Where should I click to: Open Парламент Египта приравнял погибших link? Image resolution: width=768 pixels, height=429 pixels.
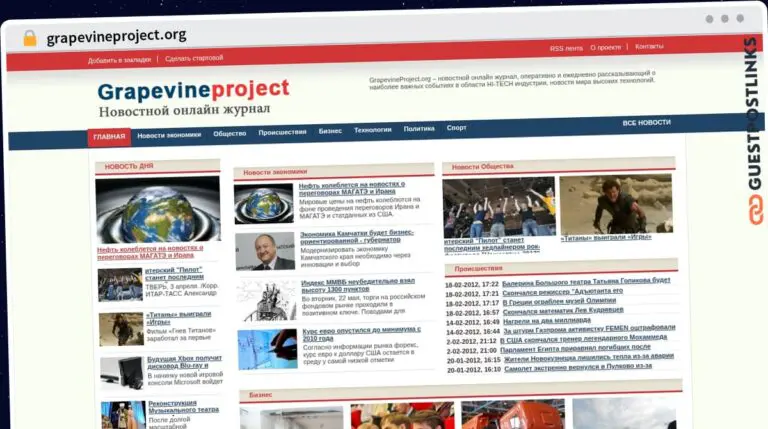pyautogui.click(x=575, y=349)
